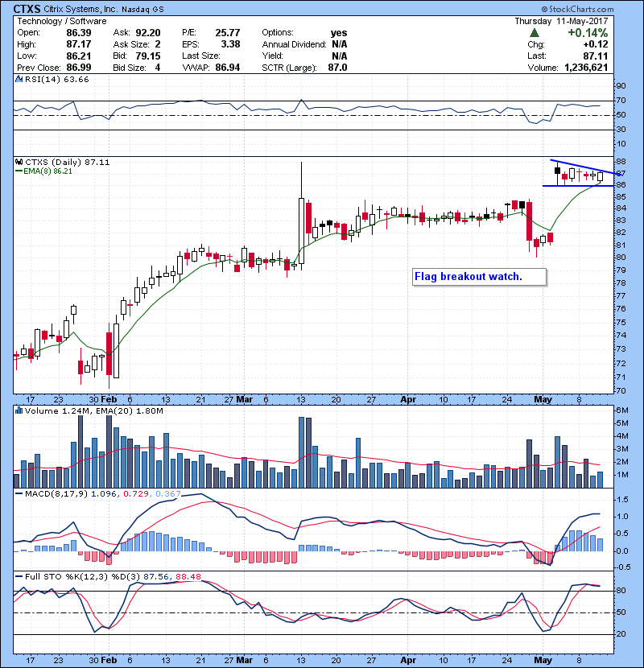Click the EMA(8) 86.21 legend text
Image resolution: width=644 pixels, height=668 pixels.
tap(47, 171)
